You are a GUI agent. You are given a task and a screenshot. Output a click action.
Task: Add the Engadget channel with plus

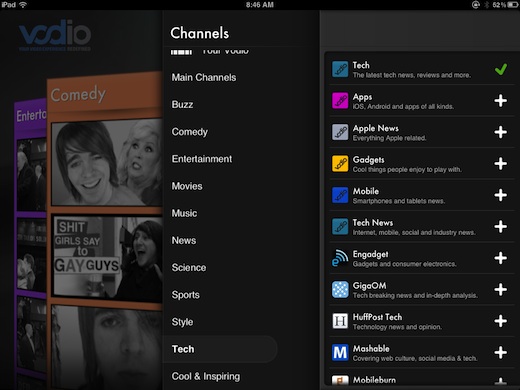click(x=501, y=258)
